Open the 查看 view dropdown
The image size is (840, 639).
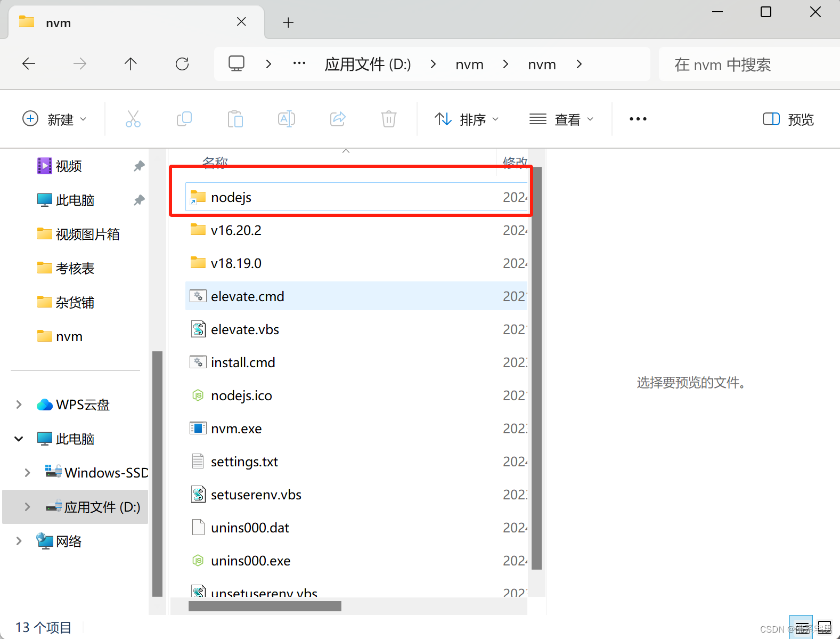pos(561,119)
